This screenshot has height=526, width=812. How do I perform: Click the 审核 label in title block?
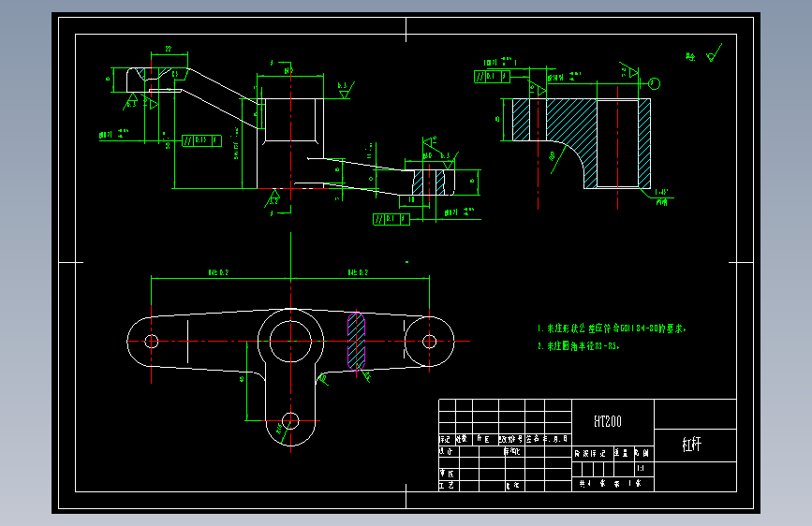click(447, 474)
